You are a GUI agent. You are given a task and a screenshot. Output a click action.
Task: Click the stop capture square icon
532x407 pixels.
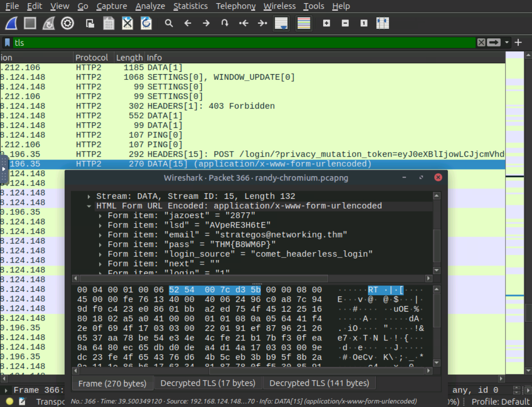click(x=30, y=23)
